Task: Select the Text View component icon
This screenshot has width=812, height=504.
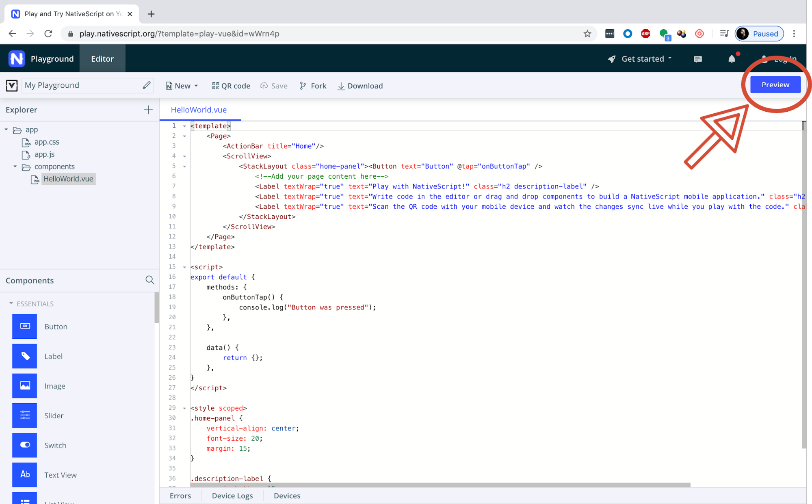Action: click(24, 474)
